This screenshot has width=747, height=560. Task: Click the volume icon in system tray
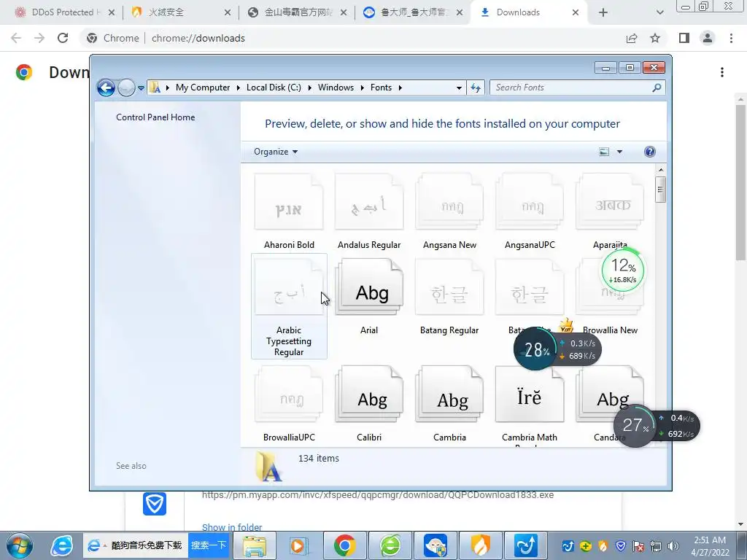673,546
